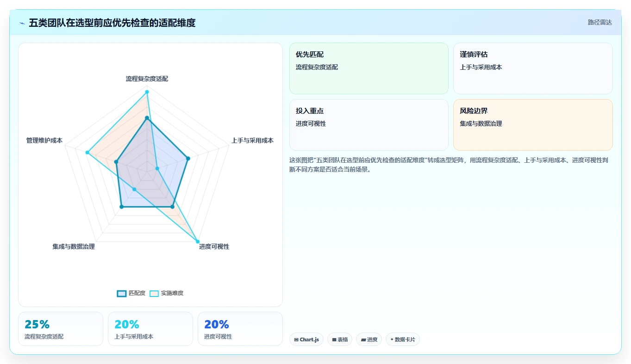Click the 集成与数据治理 text in 风险边界 card
The height and width of the screenshot is (364, 631).
(x=481, y=124)
